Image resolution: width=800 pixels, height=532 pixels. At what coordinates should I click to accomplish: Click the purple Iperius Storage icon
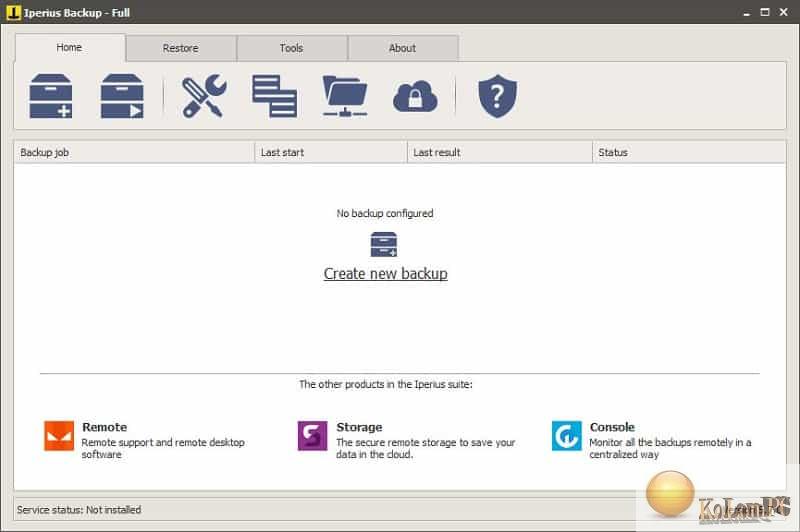(312, 436)
